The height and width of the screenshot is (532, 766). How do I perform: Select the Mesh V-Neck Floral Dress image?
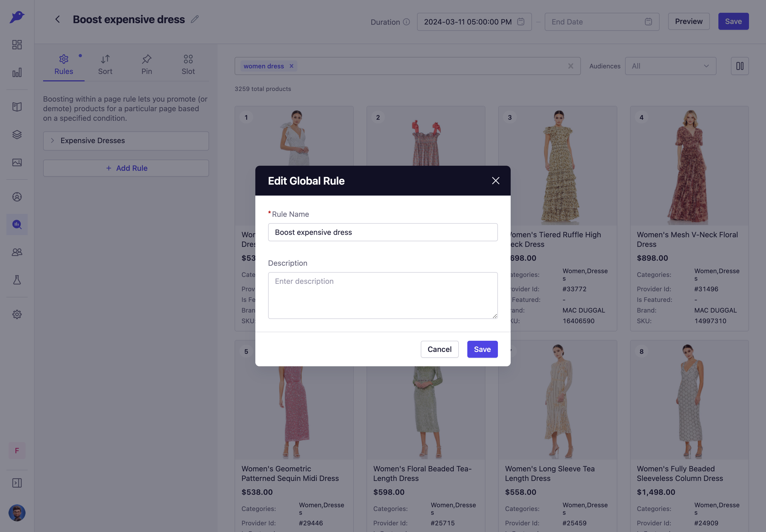(x=689, y=166)
